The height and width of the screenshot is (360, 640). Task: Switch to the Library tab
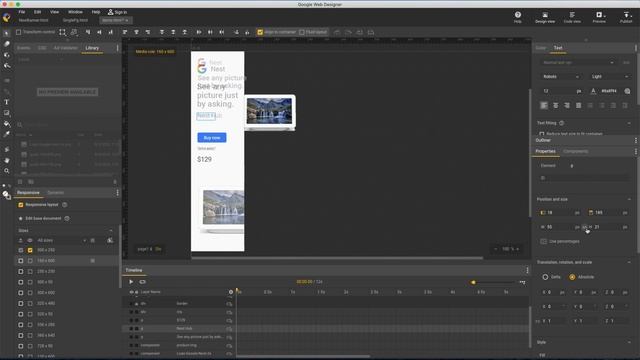(x=92, y=48)
